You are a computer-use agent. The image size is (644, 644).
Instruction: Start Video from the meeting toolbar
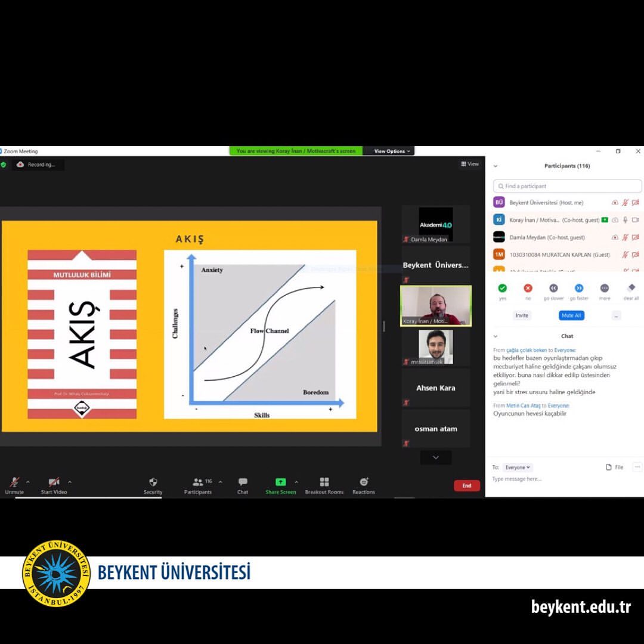coord(54,485)
